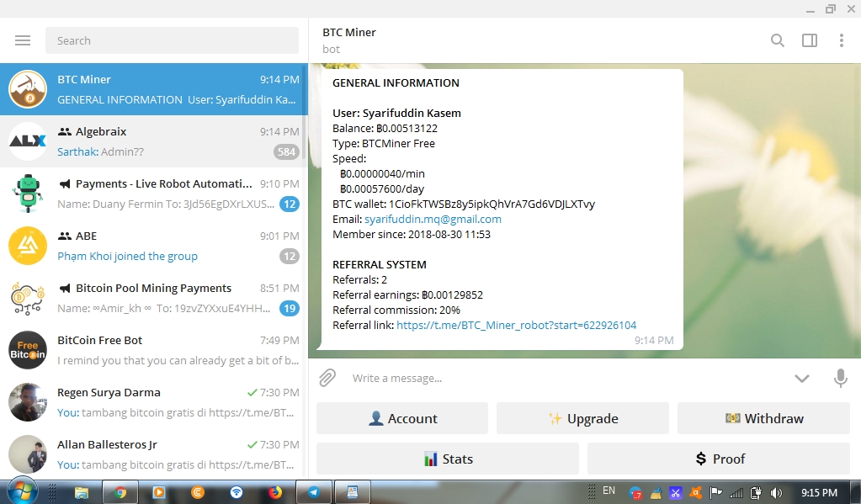
Task: Open the Avast antivirus tray icon
Action: pos(696,493)
